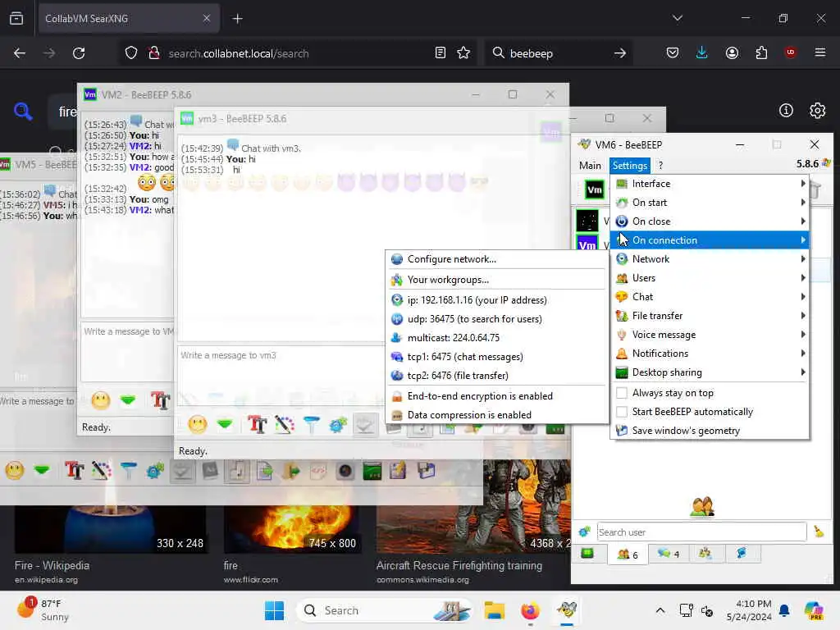Switch to blue note tab in VM6

coord(742,554)
